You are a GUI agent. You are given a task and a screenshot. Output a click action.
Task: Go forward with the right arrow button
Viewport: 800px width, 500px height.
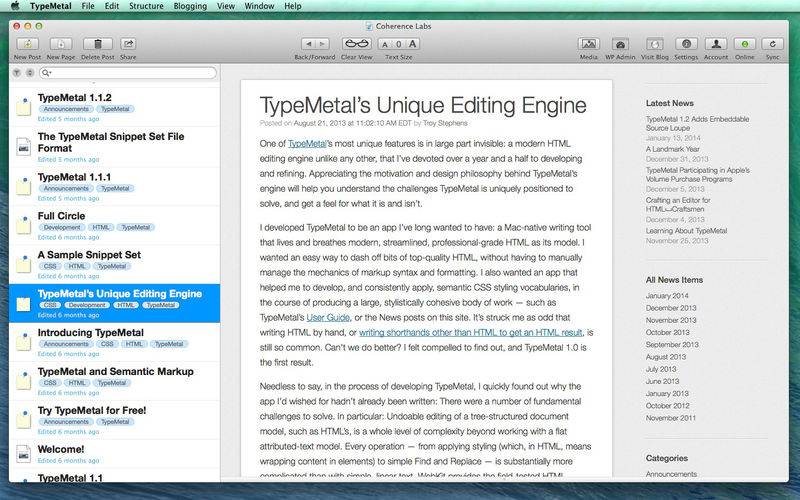click(x=322, y=44)
